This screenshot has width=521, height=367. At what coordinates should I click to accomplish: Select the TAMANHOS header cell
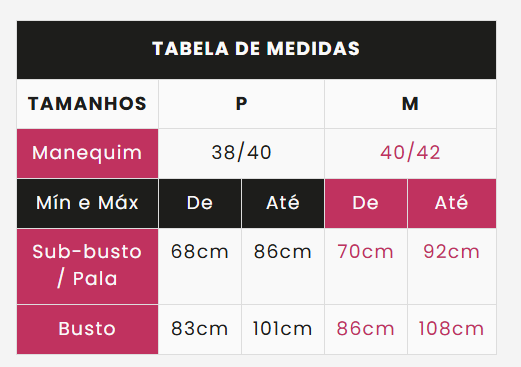click(87, 104)
